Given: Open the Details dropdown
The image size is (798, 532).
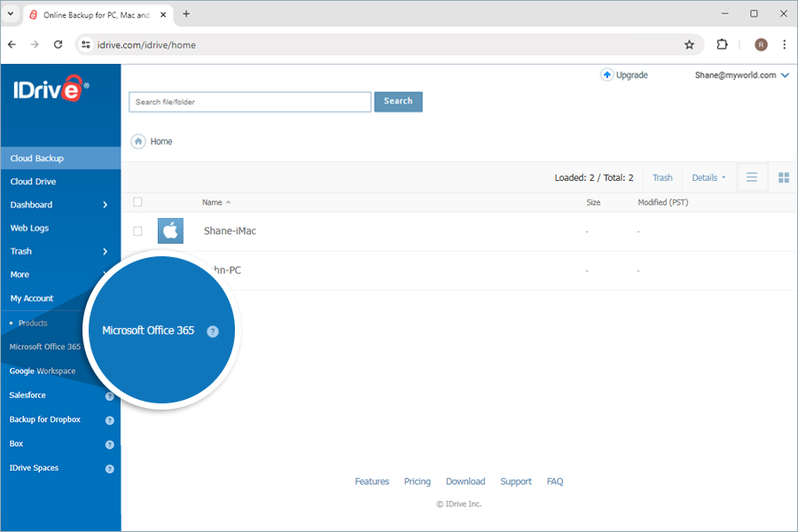Looking at the screenshot, I should [x=708, y=178].
